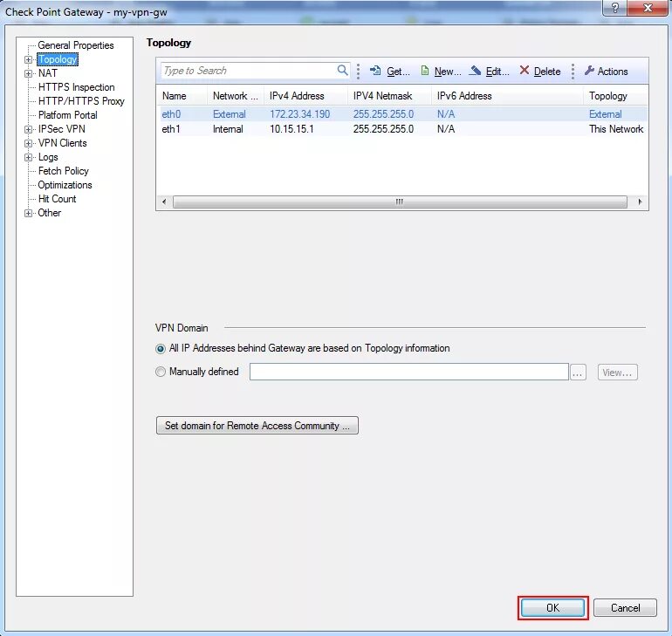Open Other page in tree
The image size is (672, 636).
click(49, 213)
